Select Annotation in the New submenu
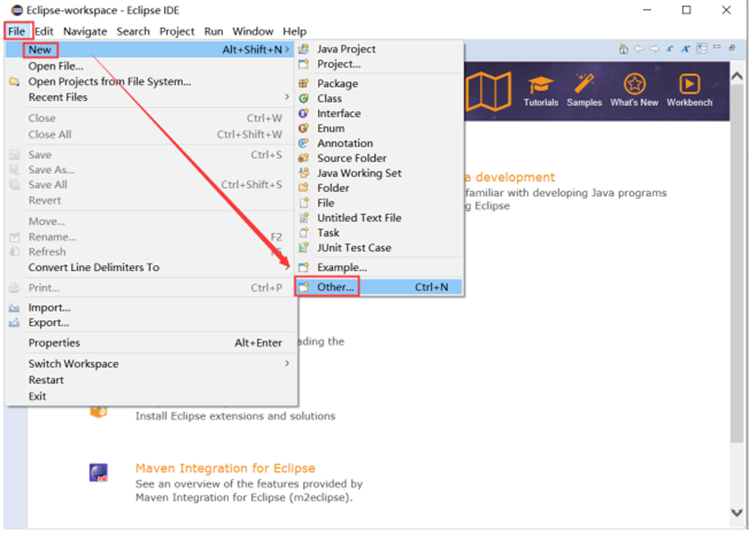The image size is (750, 533). coord(378,143)
